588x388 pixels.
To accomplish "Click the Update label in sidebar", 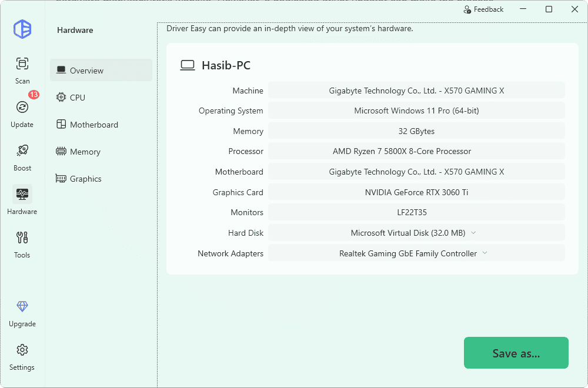I will tap(22, 125).
